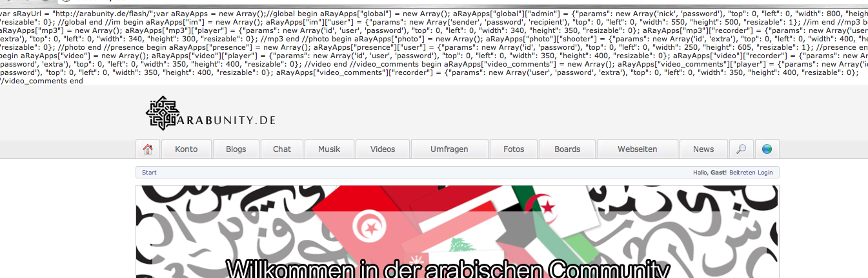This screenshot has height=278, width=868.
Task: Select the Start breadcrumb link
Action: pos(149,173)
